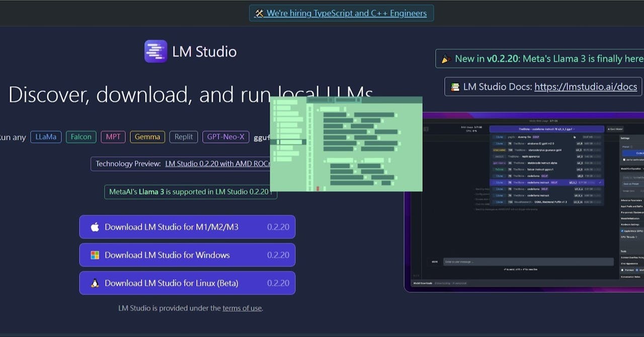
Task: Click the books icon beside LM Studio Docs
Action: click(455, 87)
